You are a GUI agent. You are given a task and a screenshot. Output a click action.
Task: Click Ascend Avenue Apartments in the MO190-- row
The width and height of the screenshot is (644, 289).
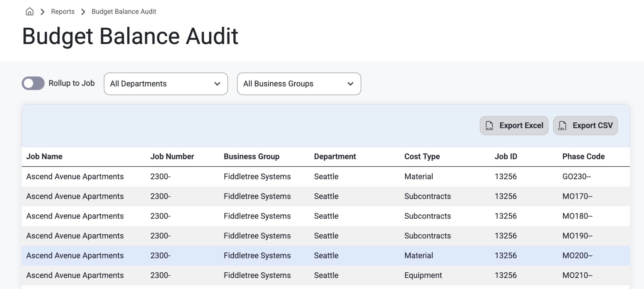coord(75,236)
